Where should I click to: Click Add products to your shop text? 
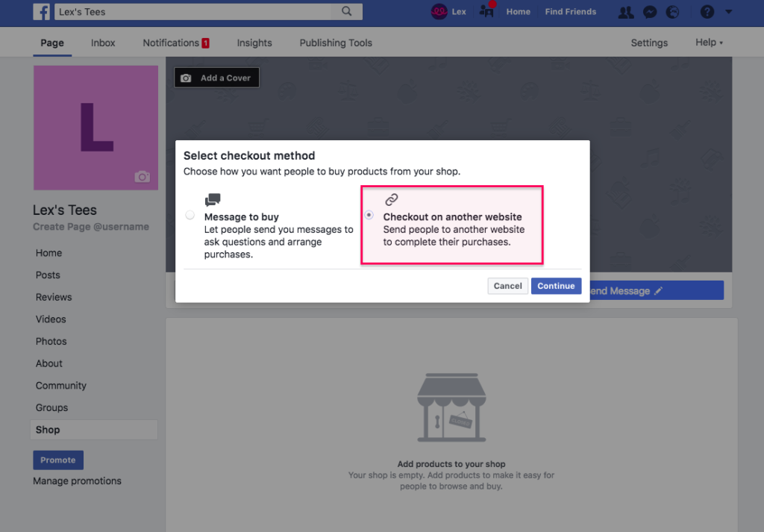click(451, 464)
